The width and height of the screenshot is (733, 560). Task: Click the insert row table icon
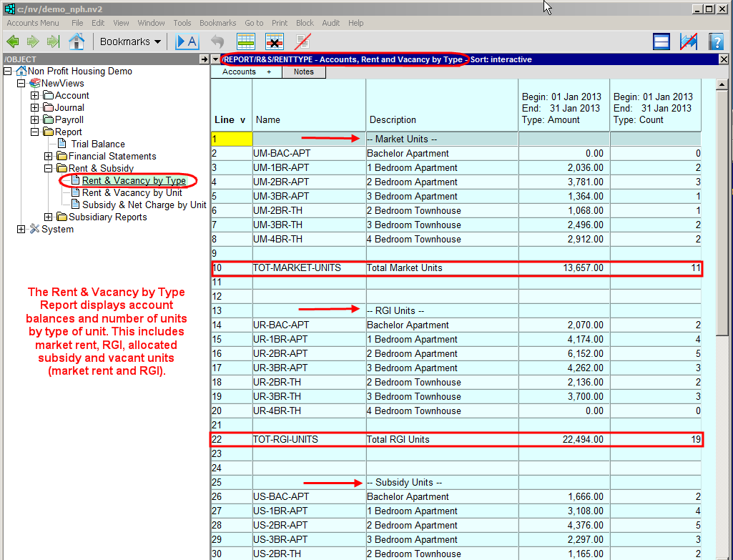tap(246, 41)
